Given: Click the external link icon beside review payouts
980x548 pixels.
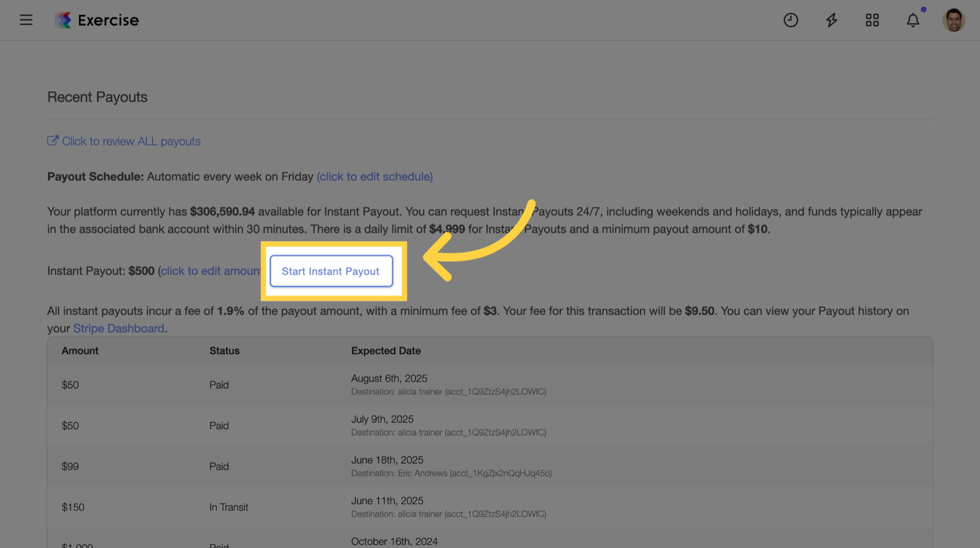Looking at the screenshot, I should pos(53,140).
